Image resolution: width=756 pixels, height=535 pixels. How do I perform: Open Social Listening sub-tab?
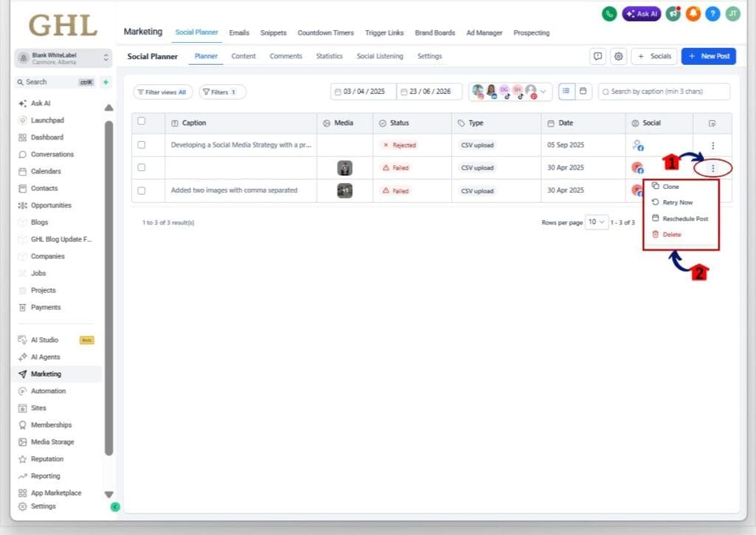click(x=380, y=56)
